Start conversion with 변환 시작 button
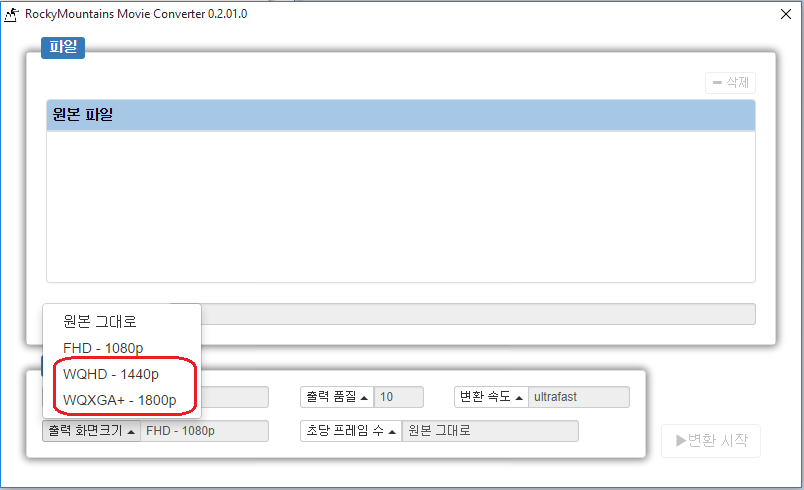This screenshot has height=490, width=804. point(711,440)
